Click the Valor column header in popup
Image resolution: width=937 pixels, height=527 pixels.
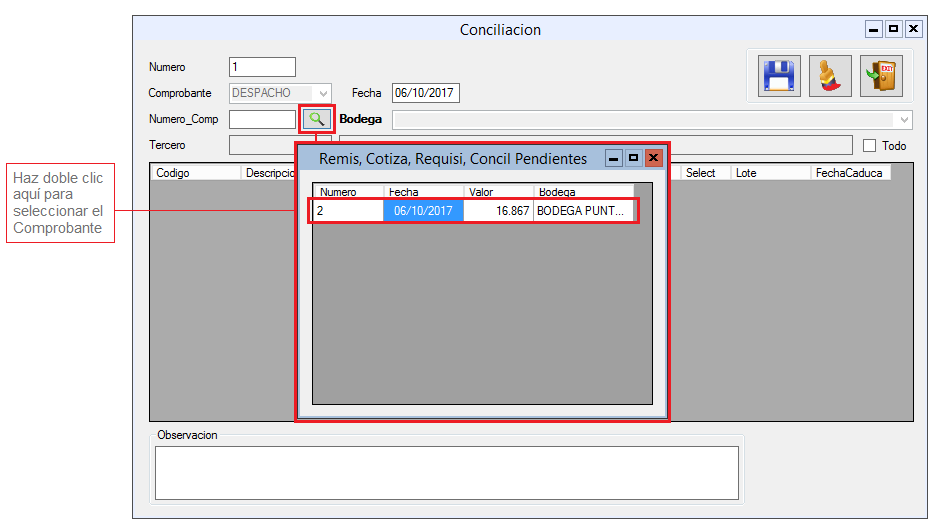point(497,191)
